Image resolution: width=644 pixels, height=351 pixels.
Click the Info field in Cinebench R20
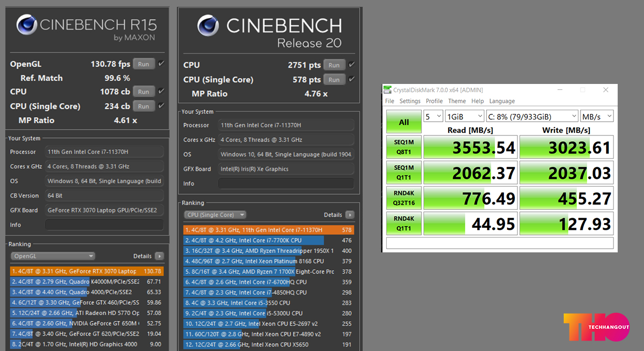286,184
